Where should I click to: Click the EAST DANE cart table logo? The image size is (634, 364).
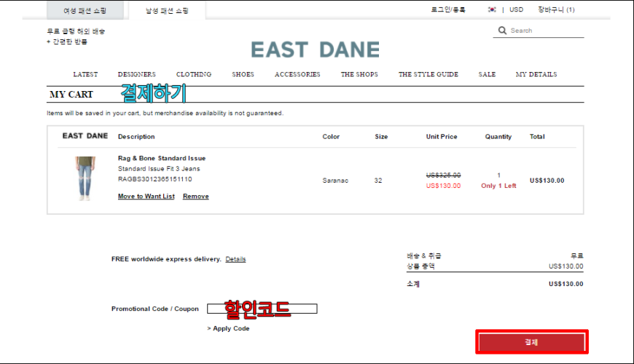(85, 136)
